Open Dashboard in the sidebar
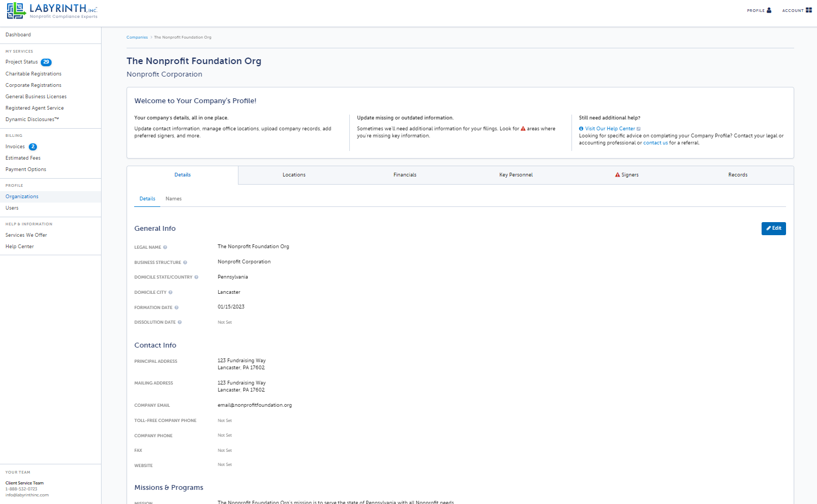817x504 pixels. point(18,35)
